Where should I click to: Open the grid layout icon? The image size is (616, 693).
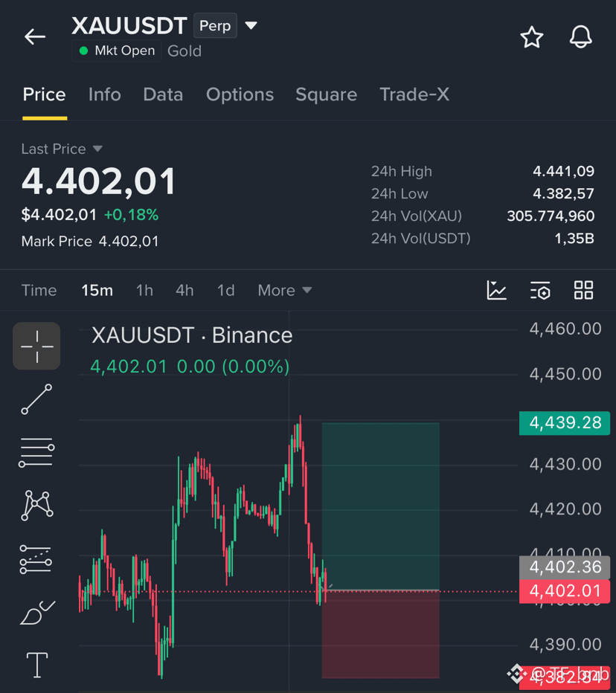click(x=583, y=291)
